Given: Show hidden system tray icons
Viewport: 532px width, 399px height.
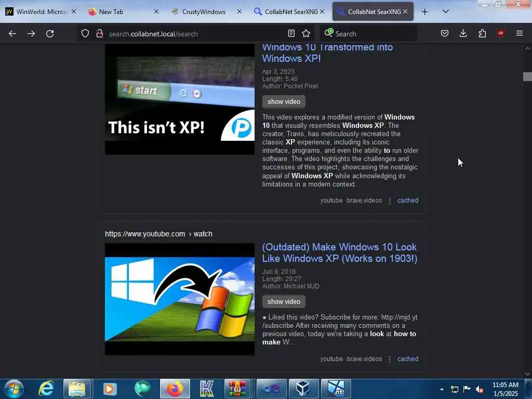Looking at the screenshot, I should click(x=442, y=389).
